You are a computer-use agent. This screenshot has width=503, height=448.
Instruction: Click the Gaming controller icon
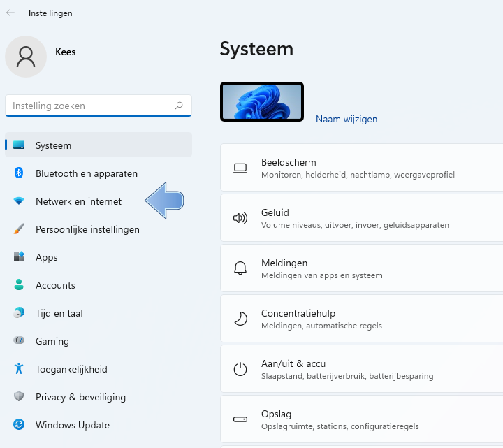(19, 340)
